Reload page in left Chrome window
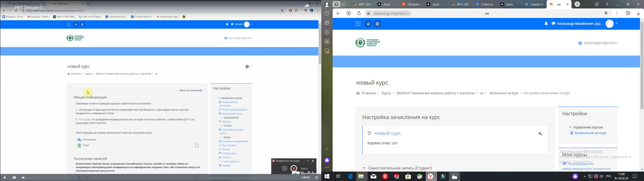This screenshot has height=181, width=644. click(x=16, y=11)
